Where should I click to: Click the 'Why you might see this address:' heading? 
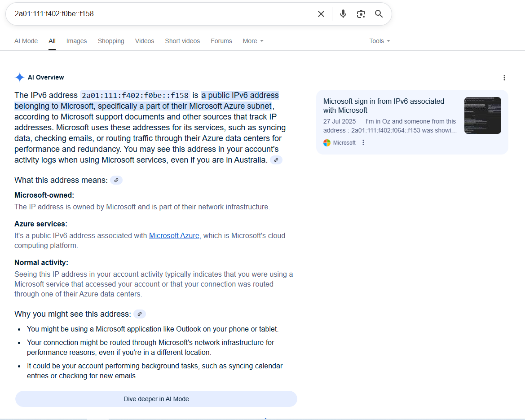(73, 314)
